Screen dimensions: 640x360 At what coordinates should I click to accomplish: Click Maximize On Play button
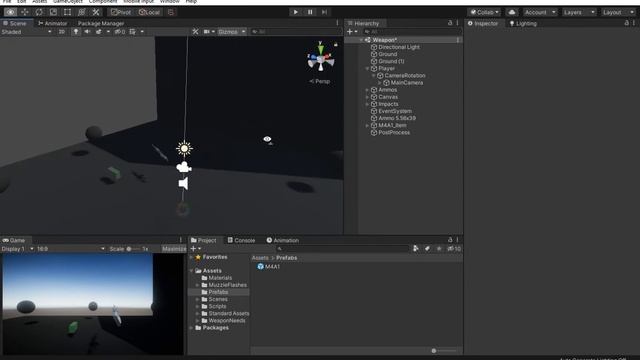click(x=174, y=249)
